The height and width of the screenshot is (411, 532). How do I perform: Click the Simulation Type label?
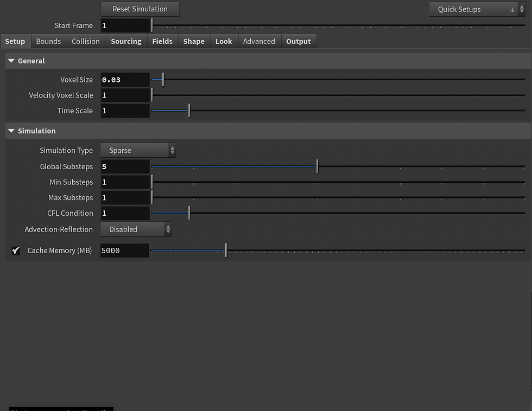(x=66, y=150)
